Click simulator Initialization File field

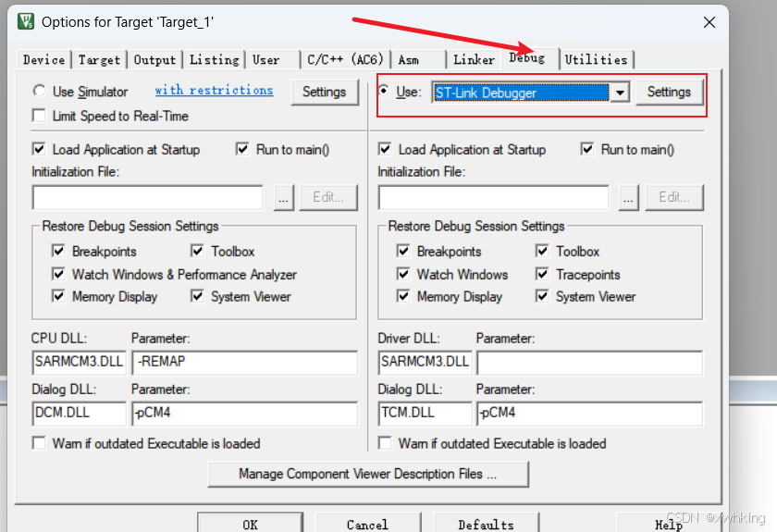(148, 198)
